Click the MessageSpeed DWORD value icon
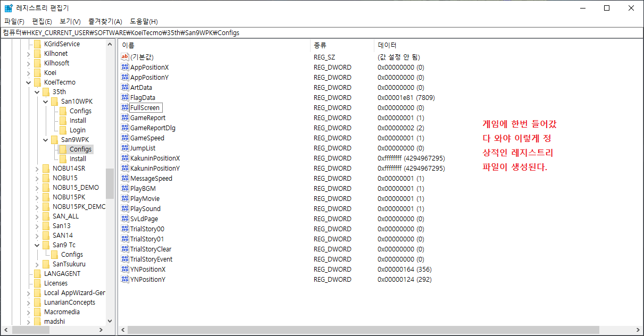 coord(125,178)
